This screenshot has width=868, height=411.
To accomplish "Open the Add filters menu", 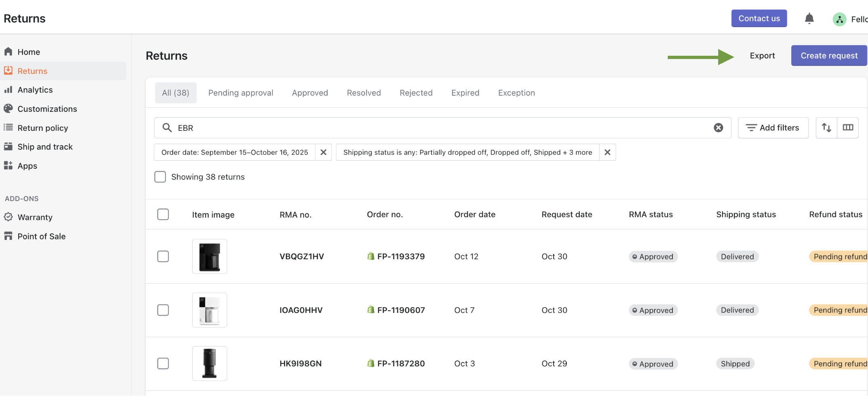I will [x=773, y=128].
